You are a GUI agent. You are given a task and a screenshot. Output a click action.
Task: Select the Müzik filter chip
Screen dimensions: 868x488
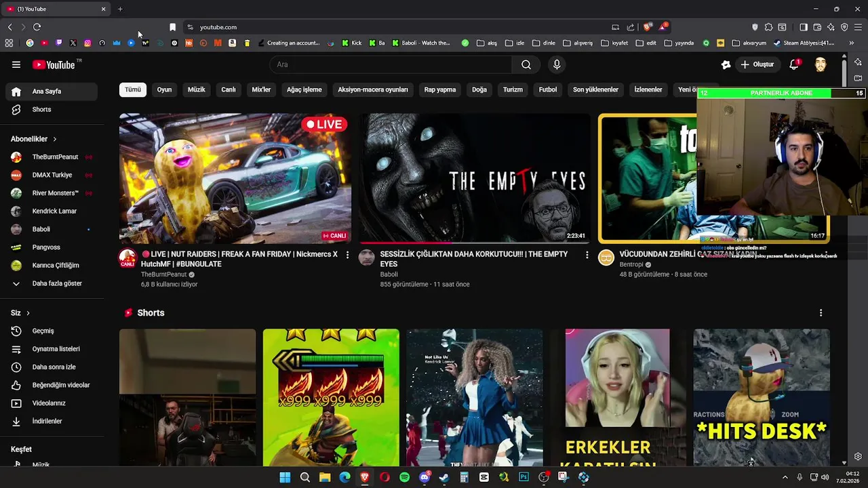[x=197, y=89]
